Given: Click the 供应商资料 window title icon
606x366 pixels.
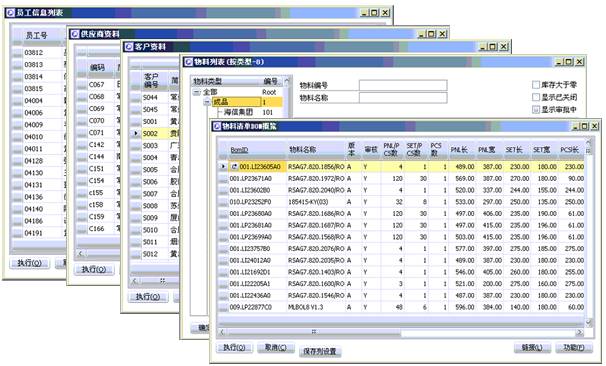Looking at the screenshot, I should coord(75,34).
